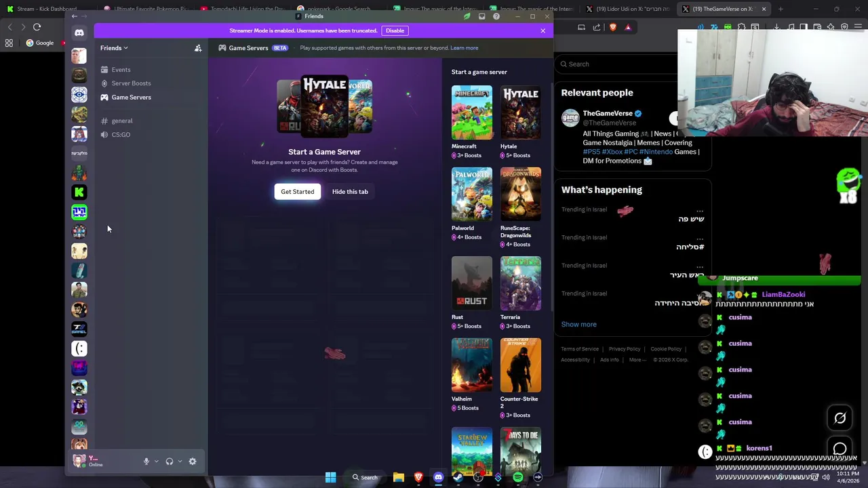
Task: Click Discord back arrow in title bar
Action: point(75,16)
